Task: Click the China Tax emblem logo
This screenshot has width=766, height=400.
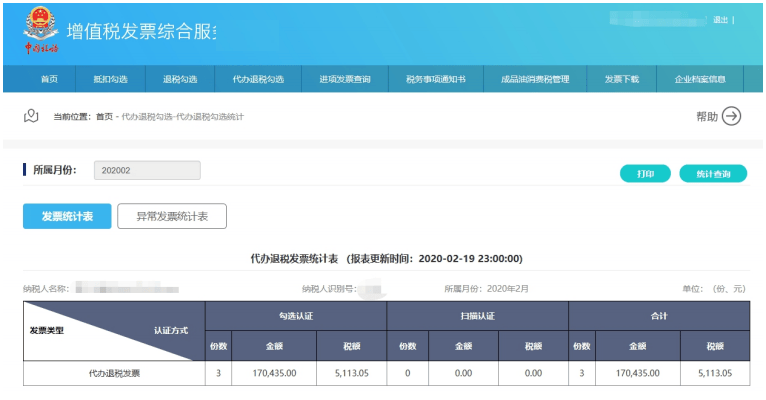Action: click(x=41, y=32)
